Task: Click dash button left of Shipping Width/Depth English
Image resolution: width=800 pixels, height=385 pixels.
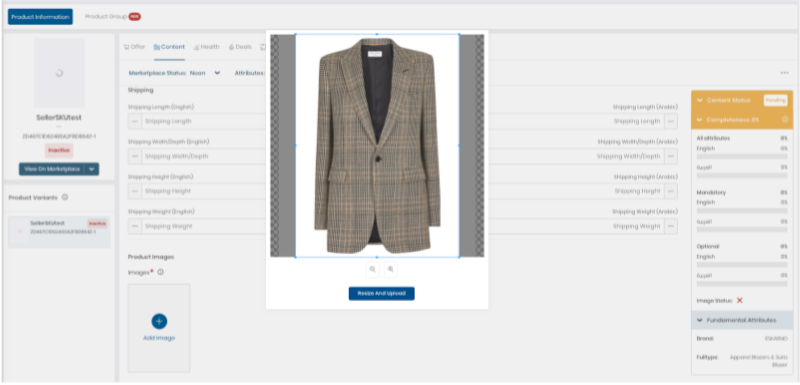Action: [x=135, y=156]
